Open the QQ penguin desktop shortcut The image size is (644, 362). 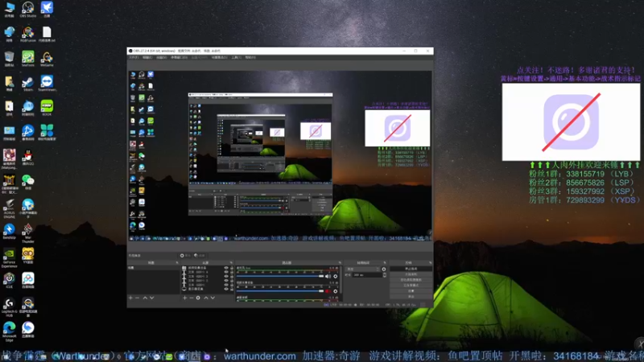28,158
